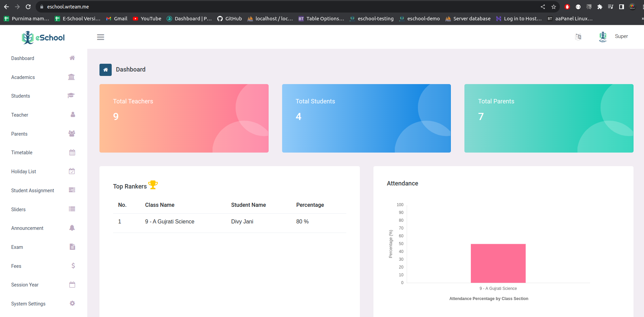The height and width of the screenshot is (317, 644).
Task: Click the pink attendance bar
Action: point(498,263)
